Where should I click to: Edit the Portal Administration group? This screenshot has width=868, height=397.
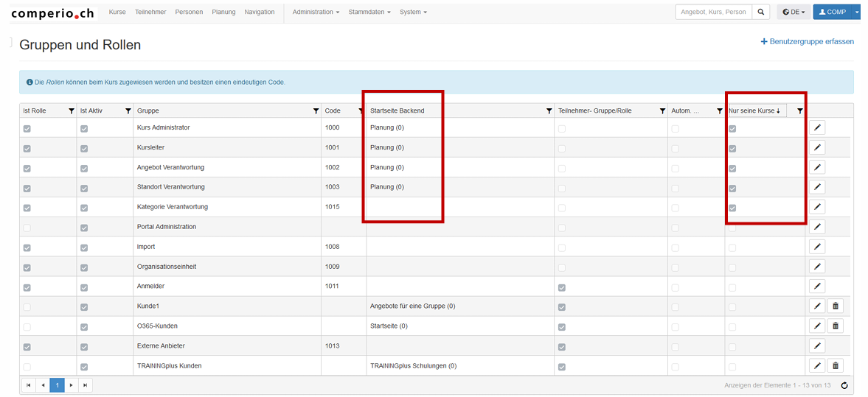816,227
